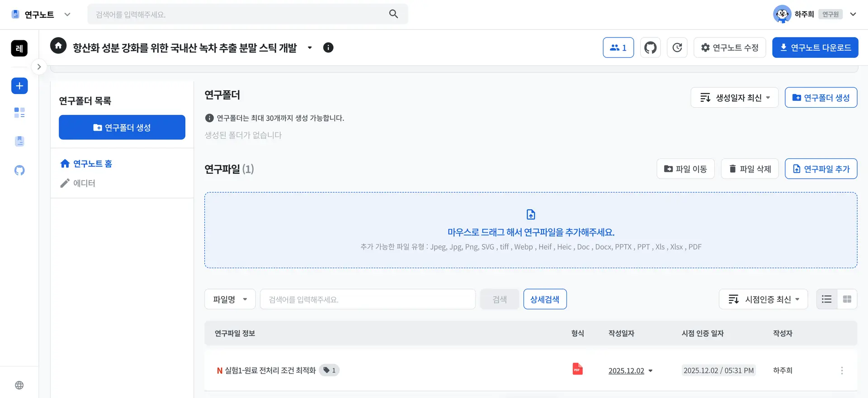
Task: Click the history refresh icon button
Action: click(677, 47)
